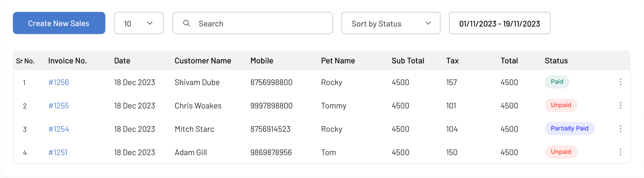644x178 pixels.
Task: Open invoice #1251 link
Action: (58, 153)
